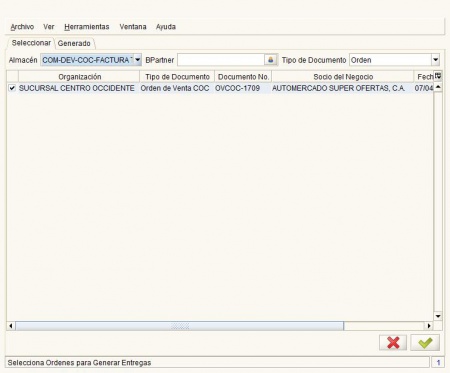Select the Seleccionar tab
450x373 pixels.
31,43
